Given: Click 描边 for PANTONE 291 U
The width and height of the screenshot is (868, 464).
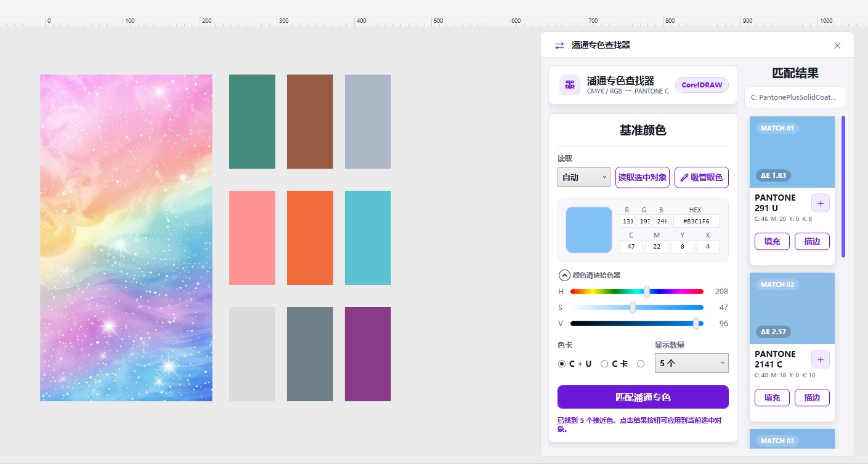Looking at the screenshot, I should coord(812,241).
